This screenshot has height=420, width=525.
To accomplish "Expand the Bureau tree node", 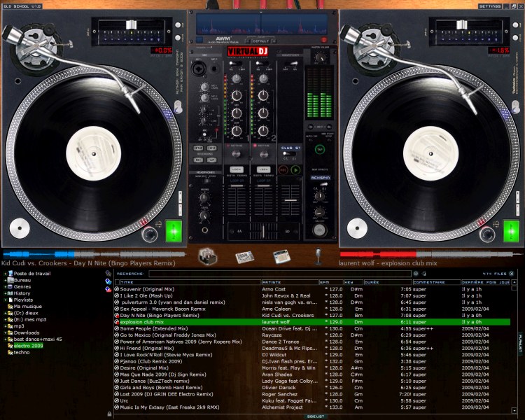I will point(6,280).
